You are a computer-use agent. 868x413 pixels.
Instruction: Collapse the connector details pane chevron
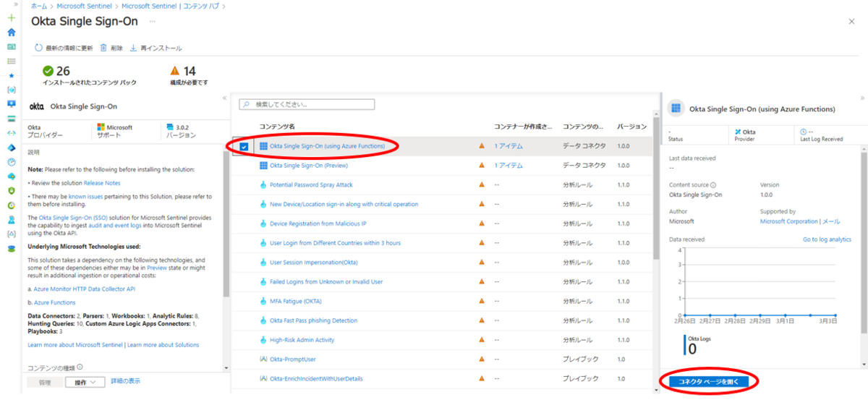(x=862, y=98)
